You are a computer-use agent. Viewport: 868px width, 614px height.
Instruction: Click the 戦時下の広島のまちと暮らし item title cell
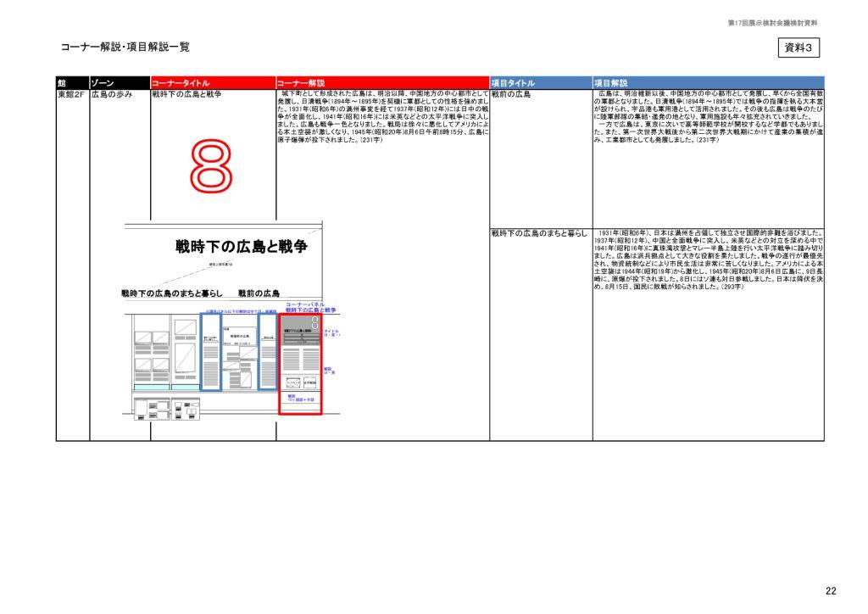(x=539, y=232)
